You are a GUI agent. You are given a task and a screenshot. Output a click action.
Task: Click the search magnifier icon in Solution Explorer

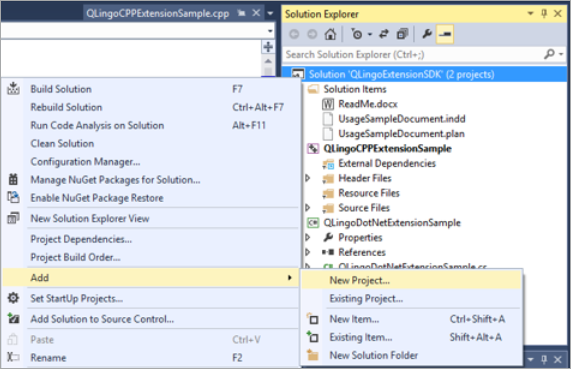click(x=549, y=54)
